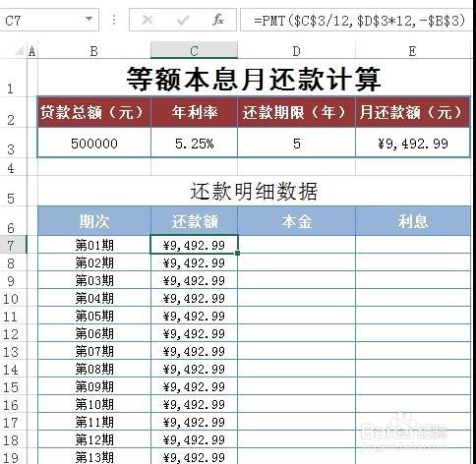The width and height of the screenshot is (476, 464).
Task: Click the Name Box showing C7
Action: tap(48, 21)
